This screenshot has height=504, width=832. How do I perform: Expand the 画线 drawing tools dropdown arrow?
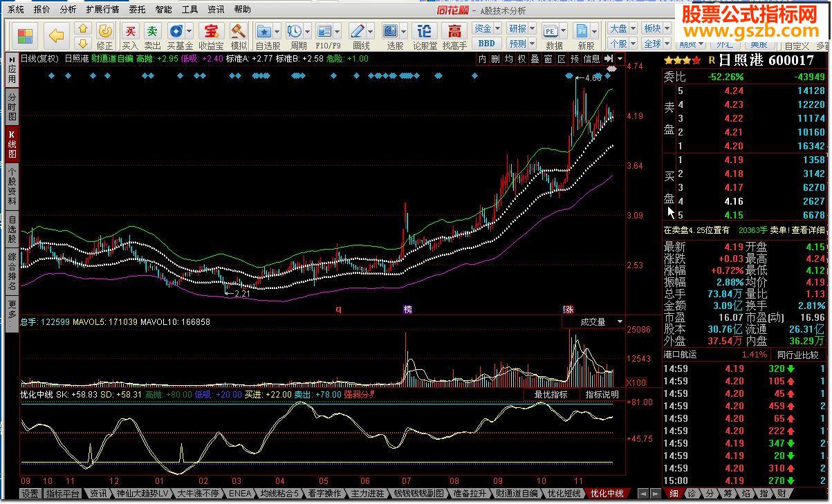[x=371, y=31]
